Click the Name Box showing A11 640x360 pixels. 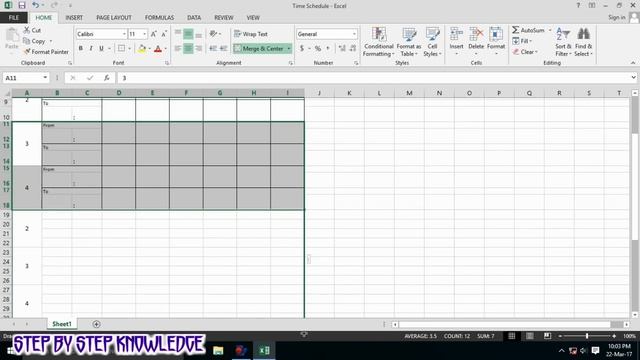[25, 78]
